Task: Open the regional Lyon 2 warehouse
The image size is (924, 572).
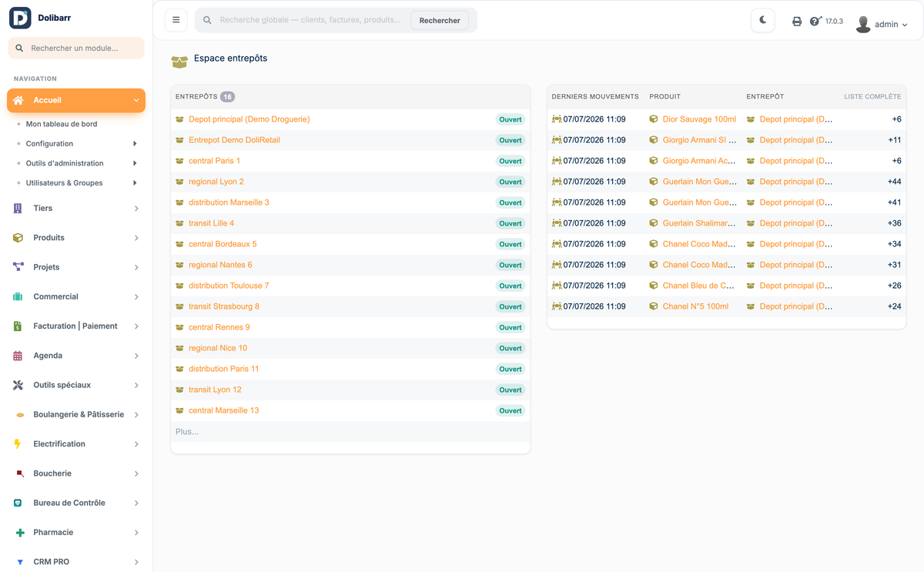Action: (216, 182)
